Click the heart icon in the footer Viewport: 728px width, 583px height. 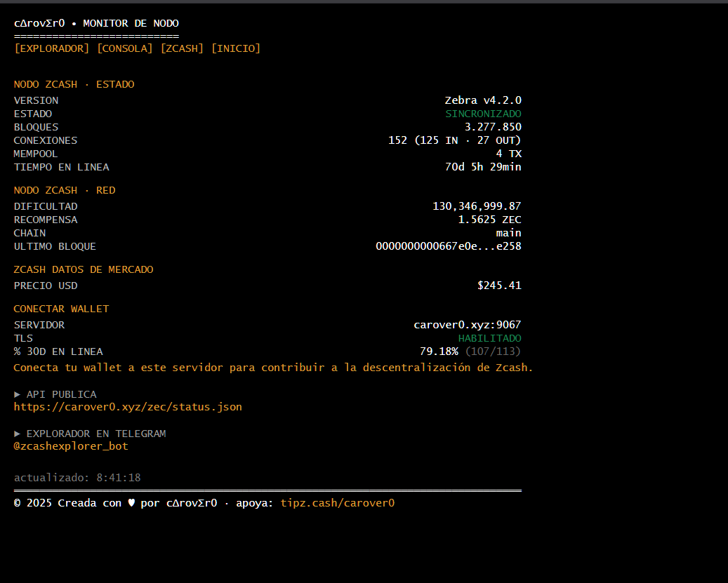tap(131, 503)
